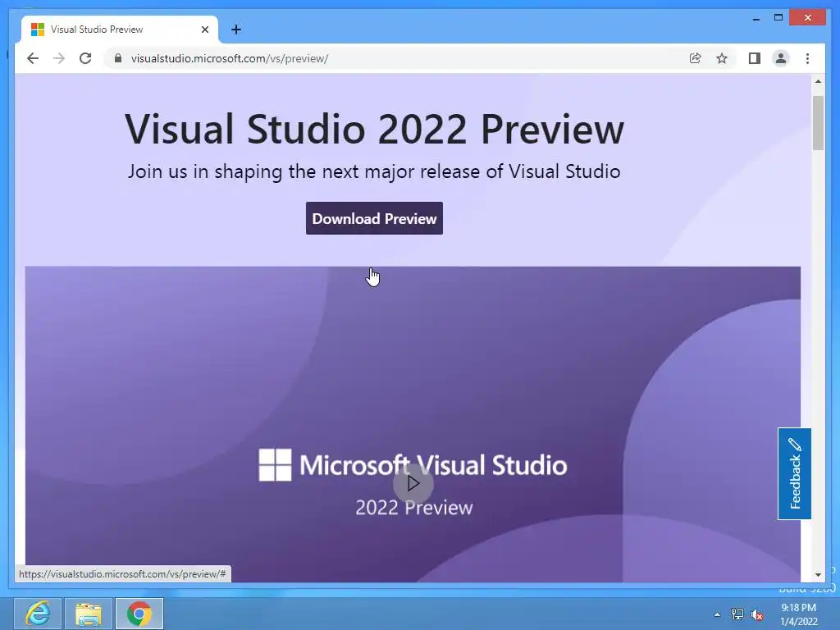The width and height of the screenshot is (840, 630).
Task: Open the network status tray icon
Action: (737, 614)
